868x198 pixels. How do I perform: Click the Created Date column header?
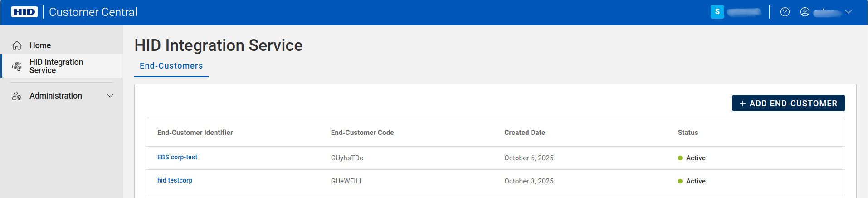[525, 133]
